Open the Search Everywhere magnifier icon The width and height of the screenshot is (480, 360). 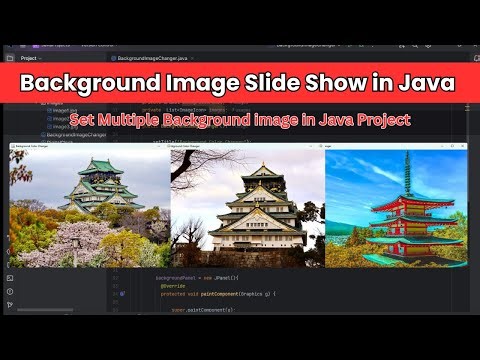coord(415,46)
